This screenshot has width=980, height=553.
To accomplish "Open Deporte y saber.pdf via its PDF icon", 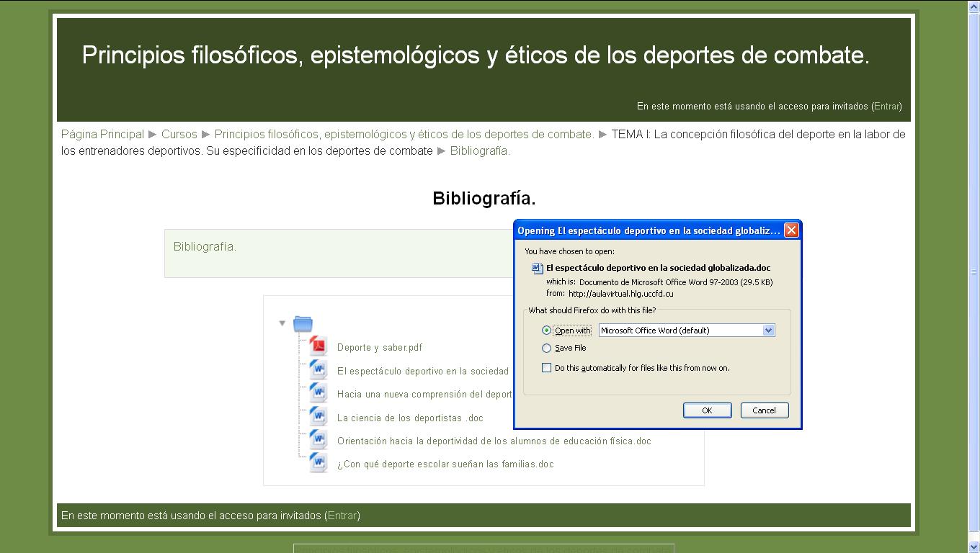I will (318, 346).
